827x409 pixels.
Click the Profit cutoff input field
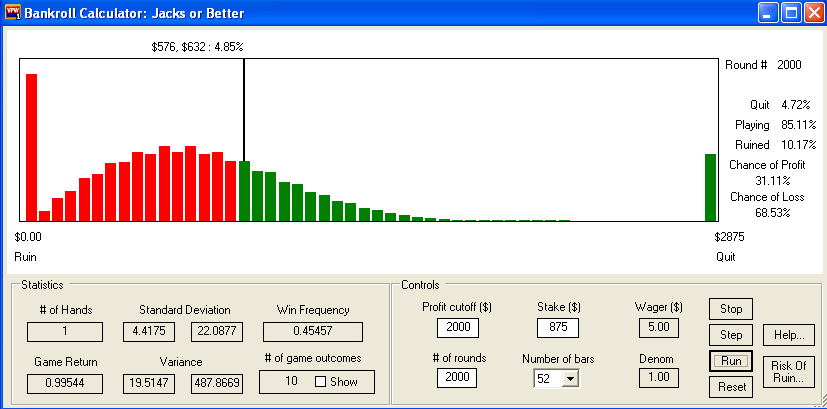[x=458, y=328]
